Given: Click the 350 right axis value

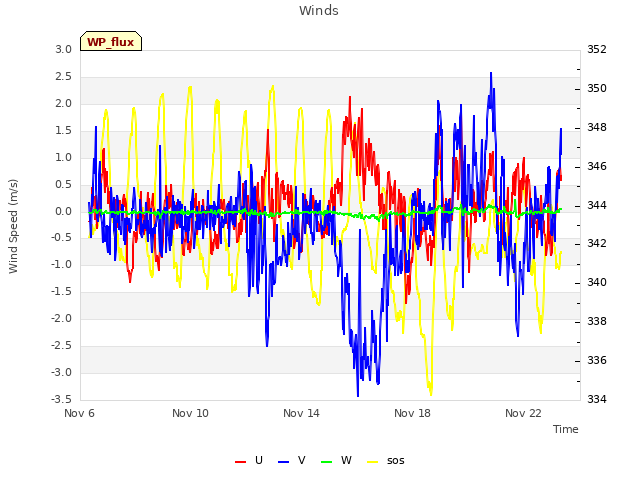Looking at the screenshot, I should (x=597, y=88).
